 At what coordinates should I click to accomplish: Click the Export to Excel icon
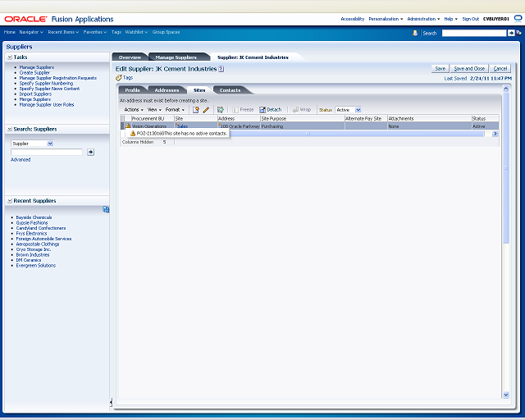tap(221, 110)
